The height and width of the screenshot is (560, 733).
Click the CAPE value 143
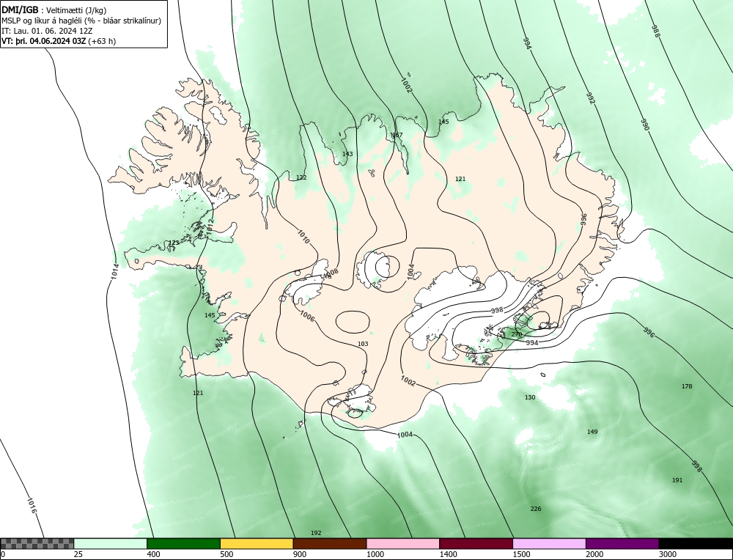(347, 154)
